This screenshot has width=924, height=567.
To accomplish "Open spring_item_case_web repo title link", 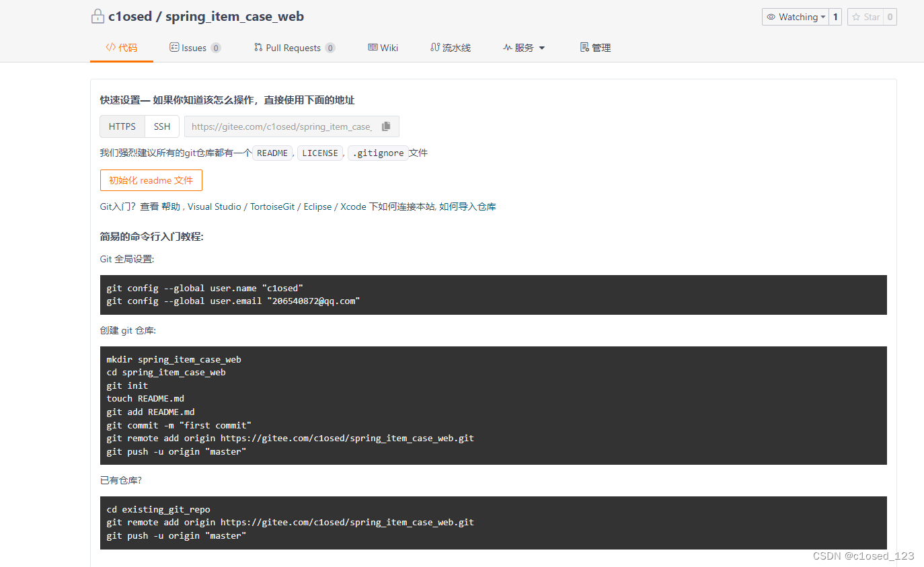I will (235, 17).
